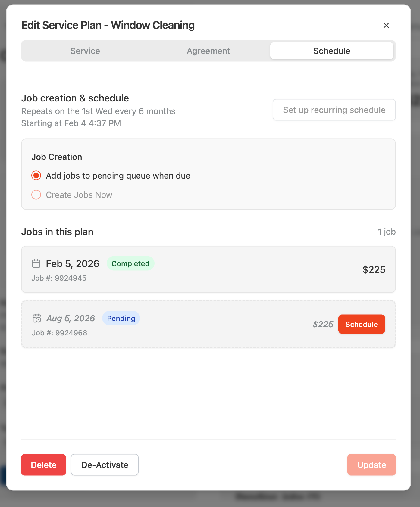Close the Edit Service Plan dialog
The image size is (420, 507).
pyautogui.click(x=386, y=26)
